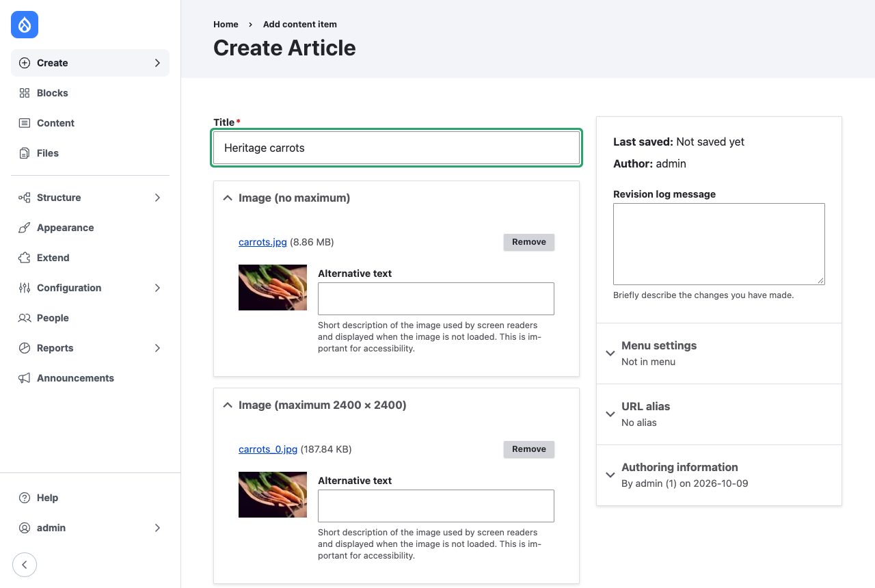The height and width of the screenshot is (588, 875).
Task: Click the Configuration sliders icon
Action: 25,288
